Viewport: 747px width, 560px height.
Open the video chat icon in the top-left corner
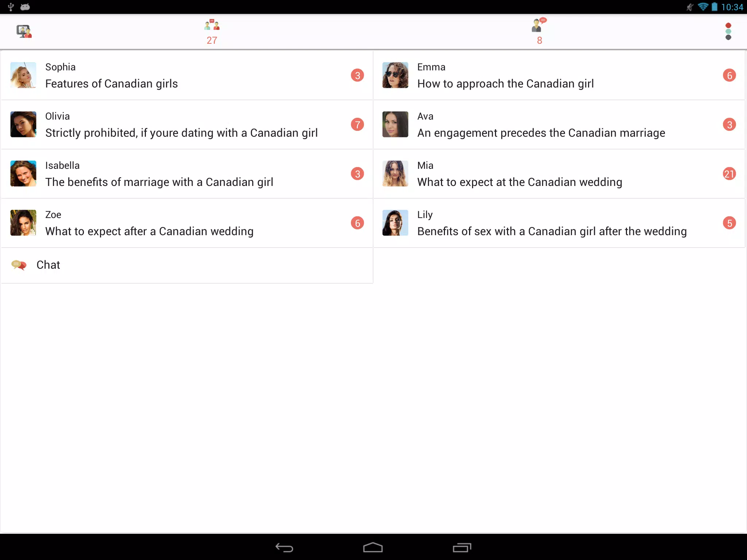point(23,31)
